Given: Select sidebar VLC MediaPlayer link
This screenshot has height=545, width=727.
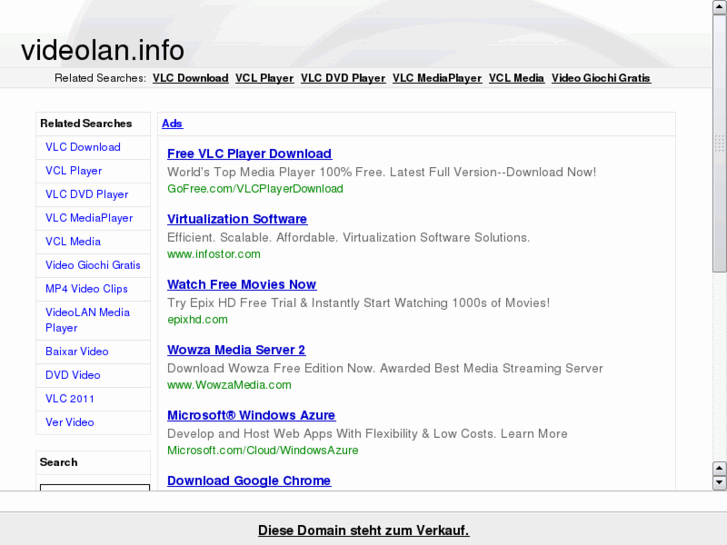Looking at the screenshot, I should coord(89,218).
